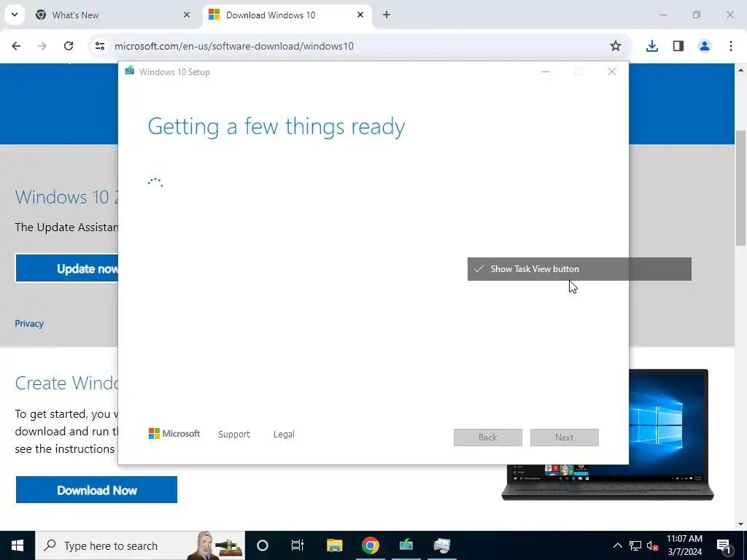Open the taskbar clock and date

tap(684, 545)
